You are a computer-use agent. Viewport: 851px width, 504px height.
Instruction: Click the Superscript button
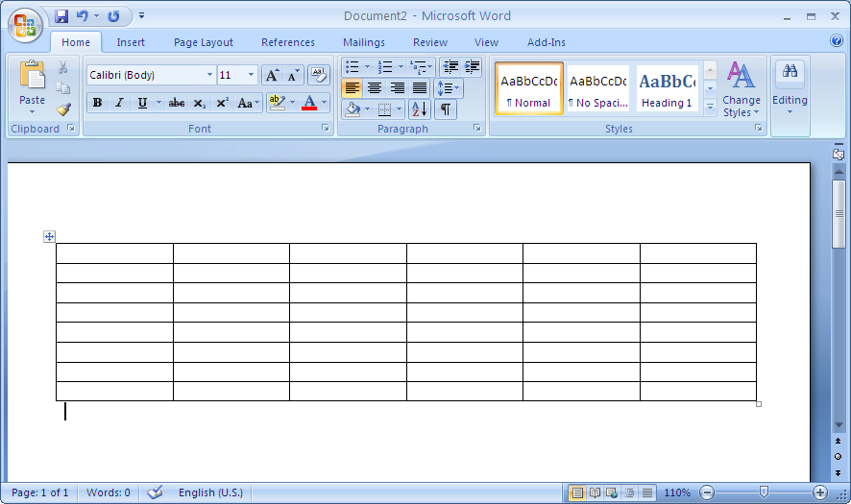222,103
